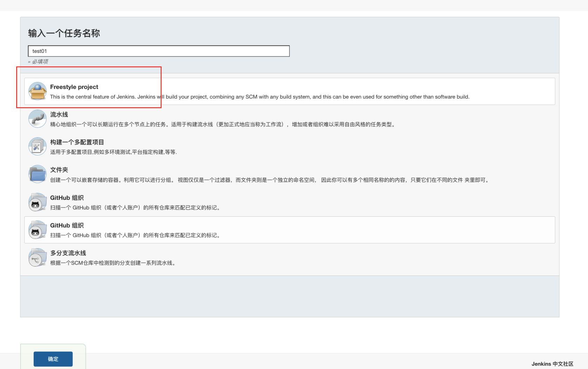The image size is (588, 369).
Task: Click the 输入一个任务名称 heading
Action: point(64,33)
